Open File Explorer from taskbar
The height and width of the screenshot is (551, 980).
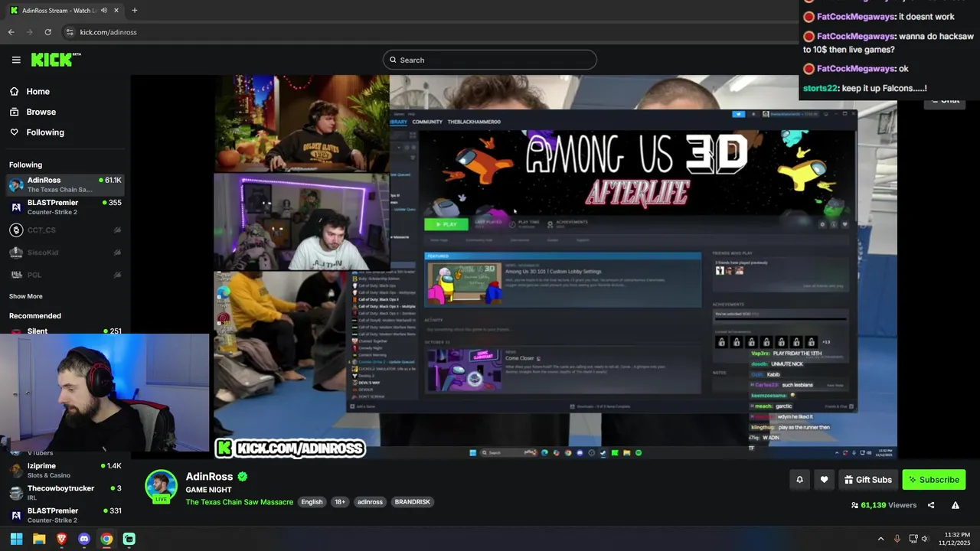tap(39, 539)
